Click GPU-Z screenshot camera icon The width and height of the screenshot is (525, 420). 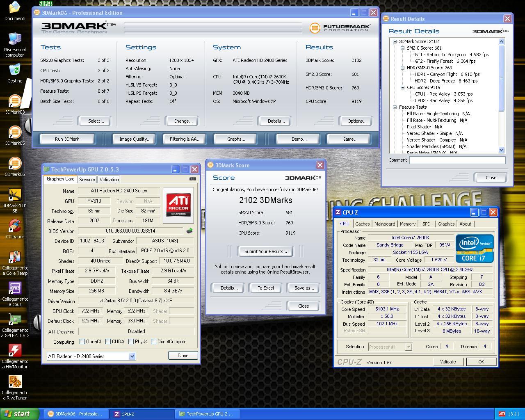point(193,179)
